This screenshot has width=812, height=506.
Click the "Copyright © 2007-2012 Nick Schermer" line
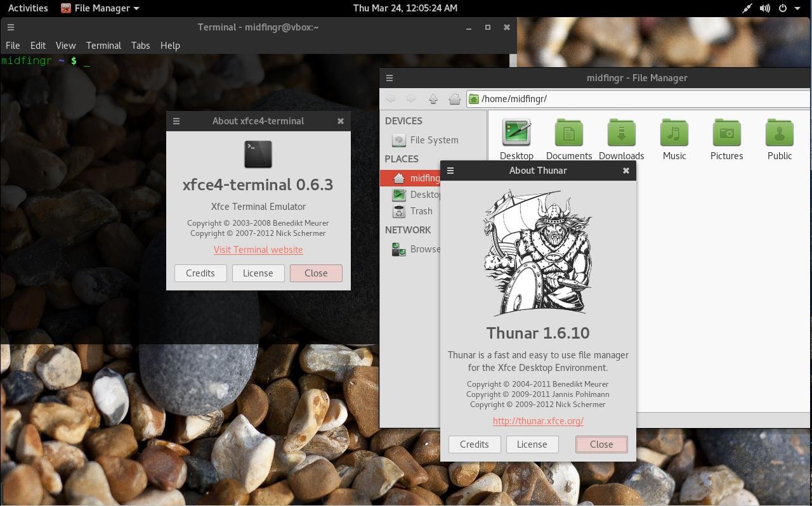(258, 233)
